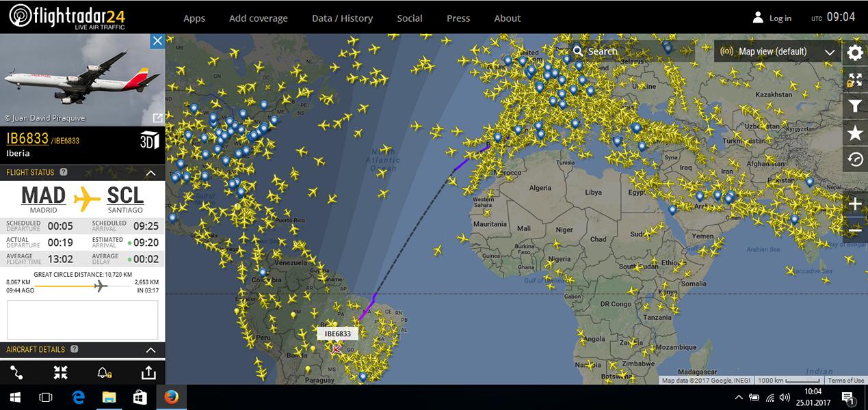Open the Map view (default) dropdown
Image resolution: width=868 pixels, height=410 pixels.
[x=778, y=51]
